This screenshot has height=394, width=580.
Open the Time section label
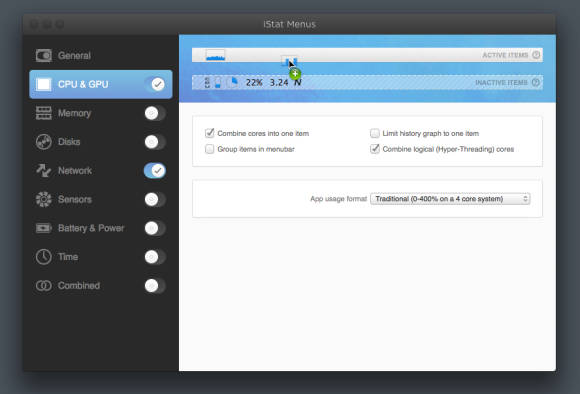pyautogui.click(x=68, y=257)
